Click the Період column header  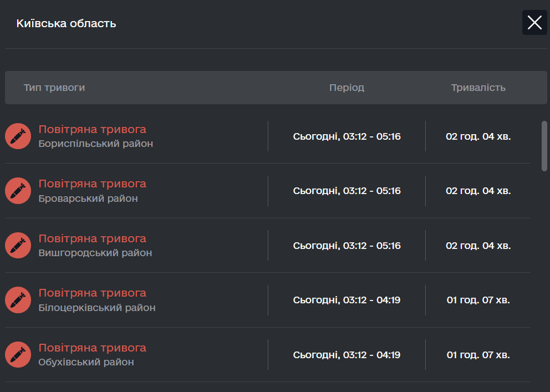coord(347,88)
